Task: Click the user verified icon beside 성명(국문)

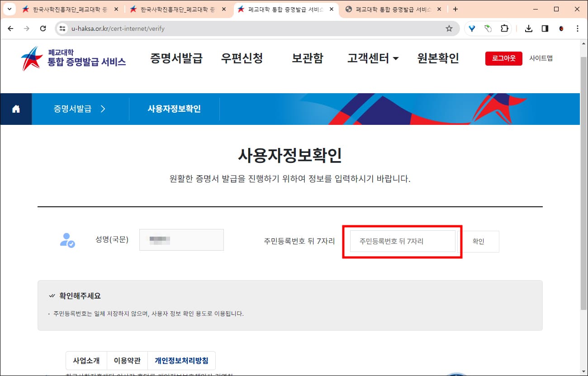Action: click(67, 240)
